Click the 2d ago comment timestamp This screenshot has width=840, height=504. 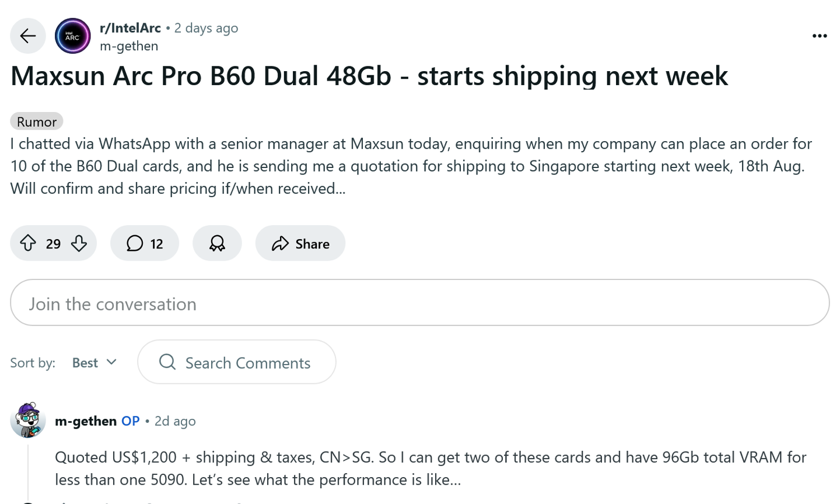click(x=175, y=421)
